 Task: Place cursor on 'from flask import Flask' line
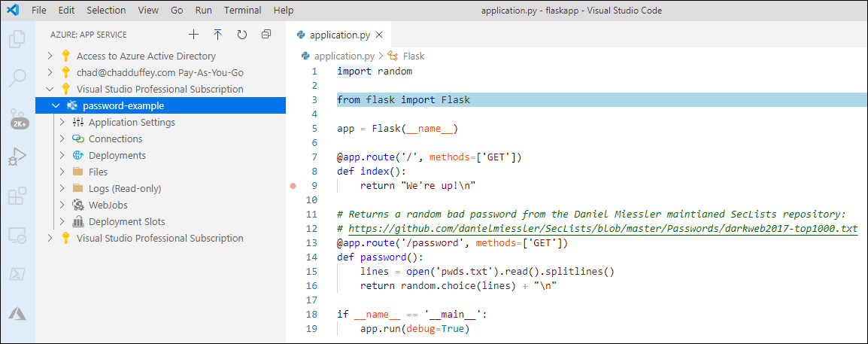[404, 99]
